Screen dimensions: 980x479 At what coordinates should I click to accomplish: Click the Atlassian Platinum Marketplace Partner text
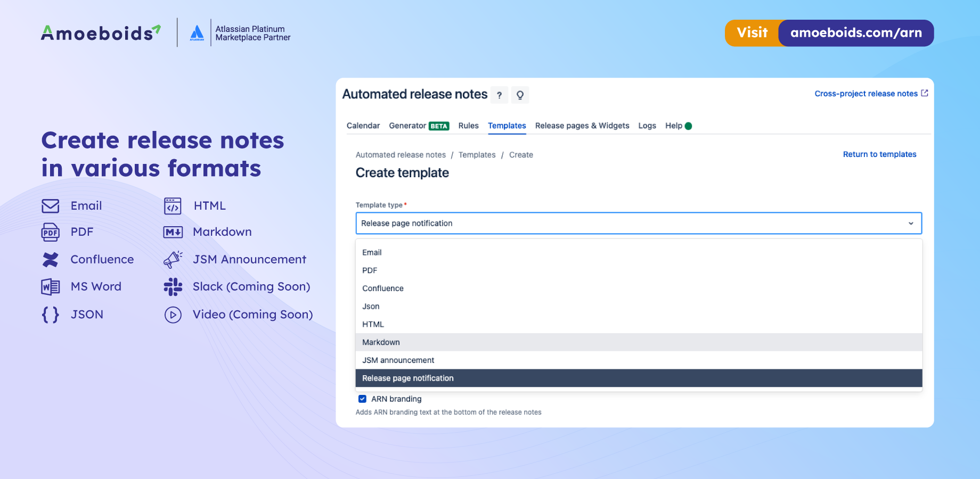click(x=253, y=33)
